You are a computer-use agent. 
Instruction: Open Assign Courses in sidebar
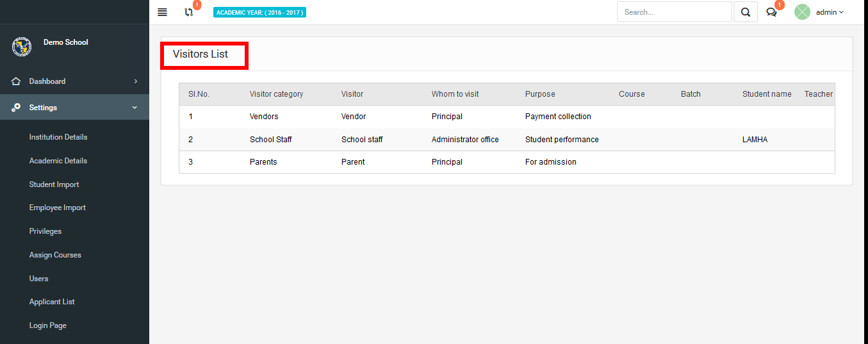(55, 255)
